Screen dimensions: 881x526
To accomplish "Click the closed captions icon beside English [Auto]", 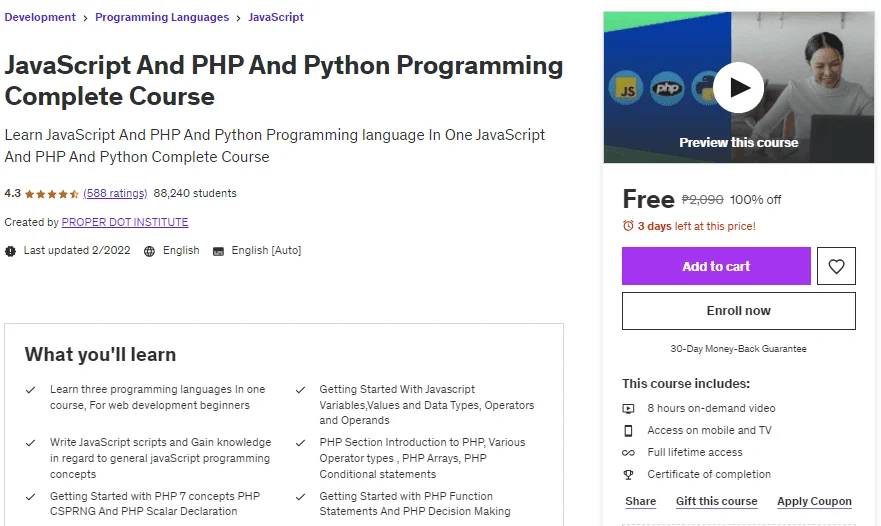I will point(218,251).
